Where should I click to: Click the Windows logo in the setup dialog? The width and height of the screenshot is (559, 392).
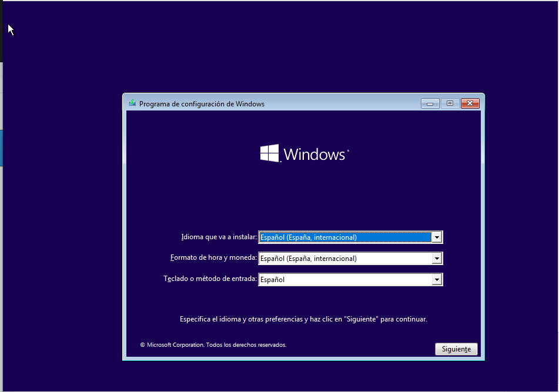click(x=304, y=153)
